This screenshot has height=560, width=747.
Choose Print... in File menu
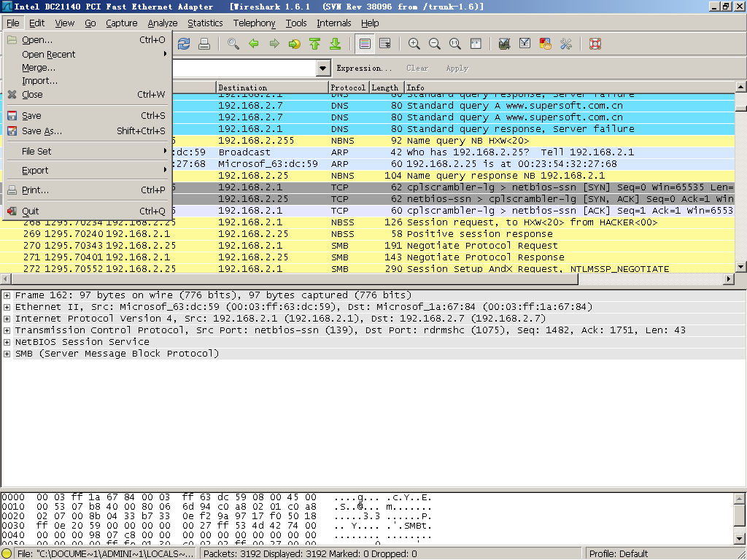88,190
